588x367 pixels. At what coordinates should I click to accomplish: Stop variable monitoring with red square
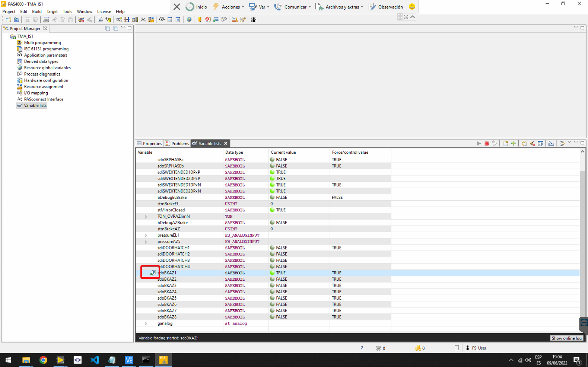click(486, 143)
